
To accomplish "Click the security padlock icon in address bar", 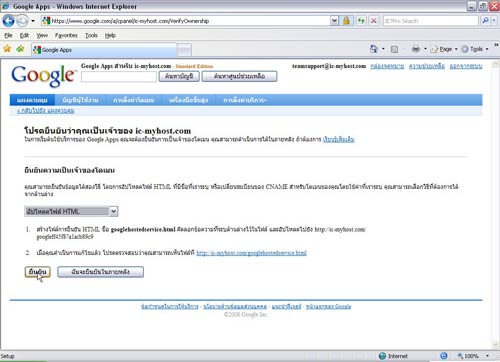I will point(346,21).
